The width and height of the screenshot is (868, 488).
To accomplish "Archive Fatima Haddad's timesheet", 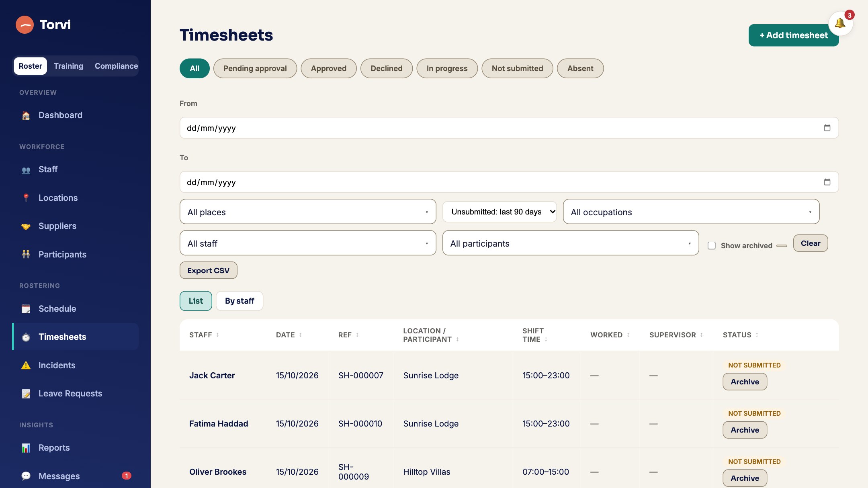I will [x=745, y=430].
